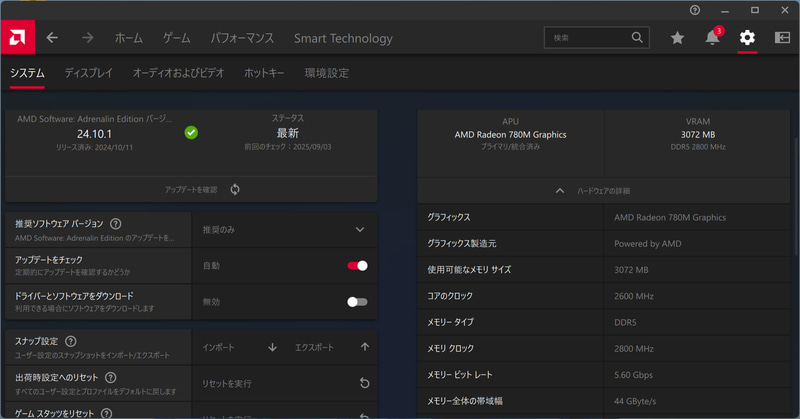This screenshot has height=419, width=800.
Task: Click メモリー タイプ value DDR5
Action: click(x=625, y=323)
